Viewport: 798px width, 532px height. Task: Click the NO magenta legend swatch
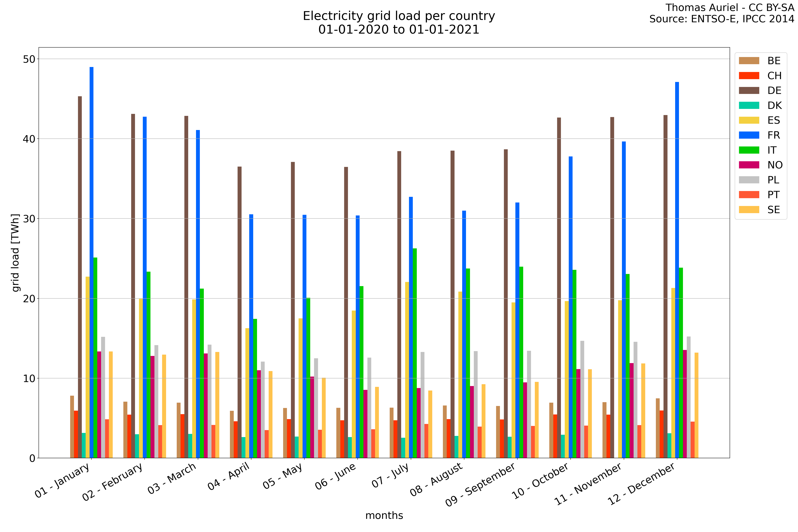[x=749, y=165]
